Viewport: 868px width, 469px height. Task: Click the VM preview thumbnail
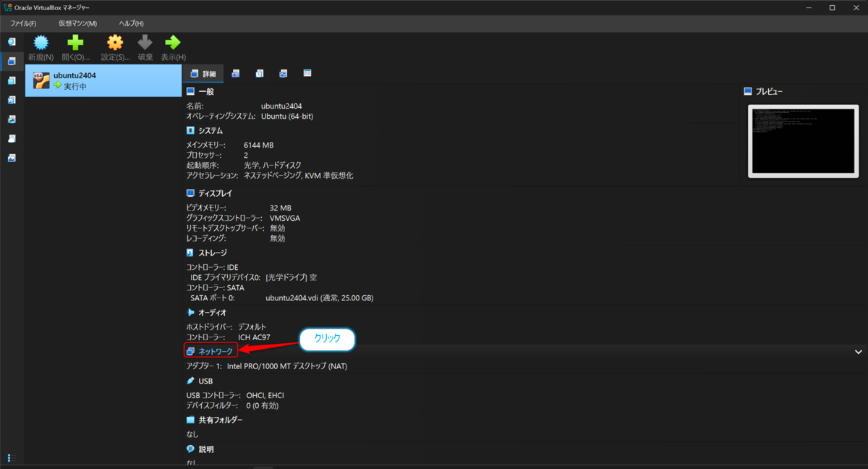pyautogui.click(x=804, y=141)
